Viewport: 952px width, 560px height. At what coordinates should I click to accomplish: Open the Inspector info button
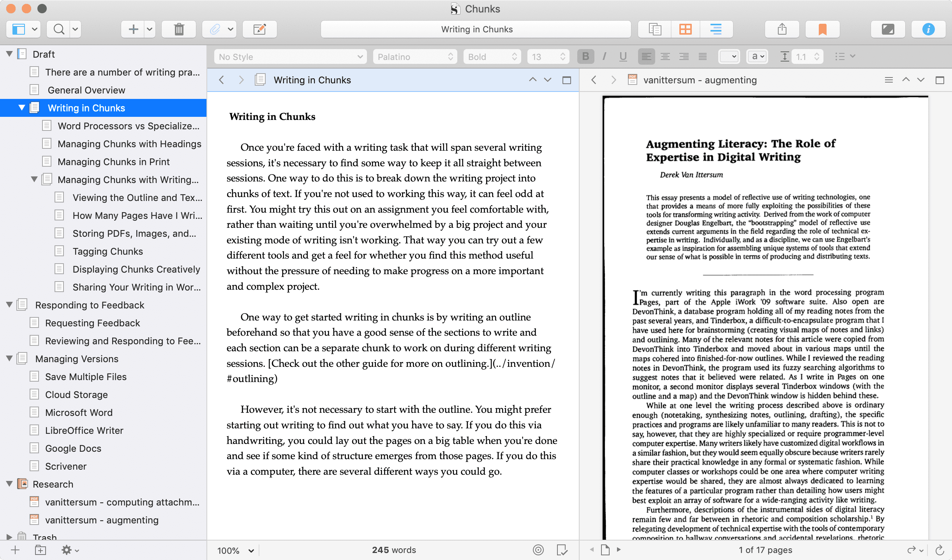pos(928,29)
